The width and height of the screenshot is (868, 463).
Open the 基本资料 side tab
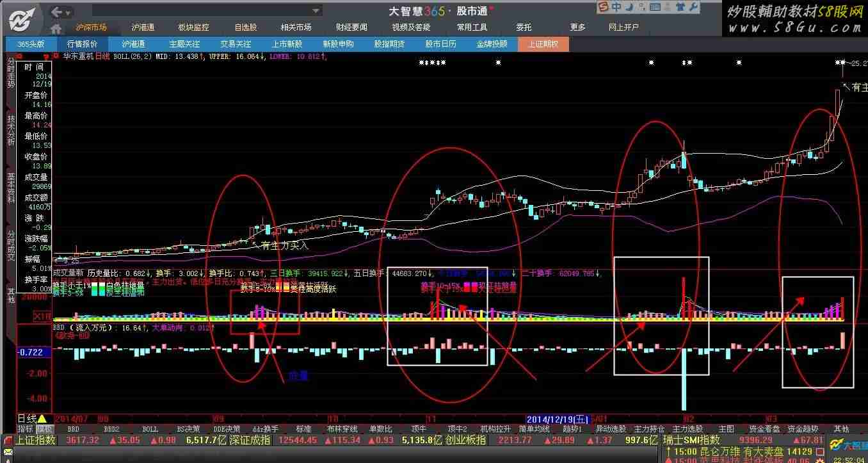pyautogui.click(x=11, y=188)
